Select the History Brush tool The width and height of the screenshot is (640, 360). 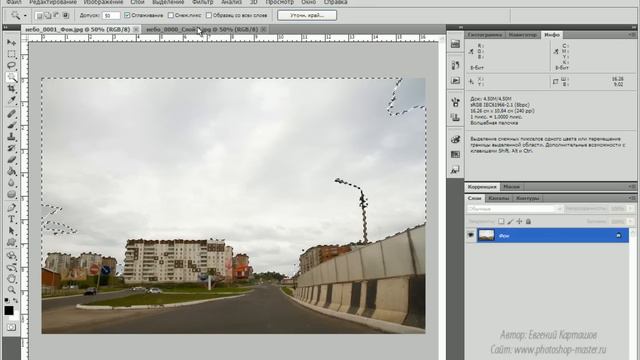11,148
